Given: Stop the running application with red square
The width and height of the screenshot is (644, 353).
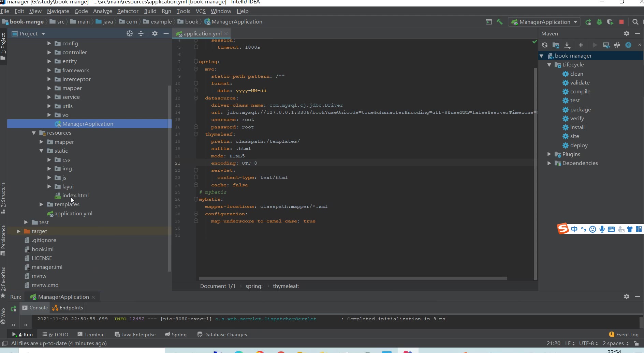Looking at the screenshot, I should point(621,22).
